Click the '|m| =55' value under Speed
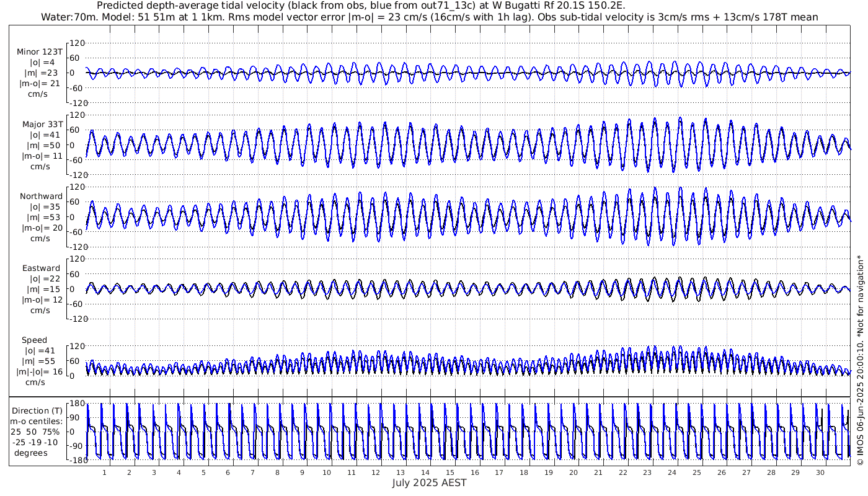 click(40, 361)
